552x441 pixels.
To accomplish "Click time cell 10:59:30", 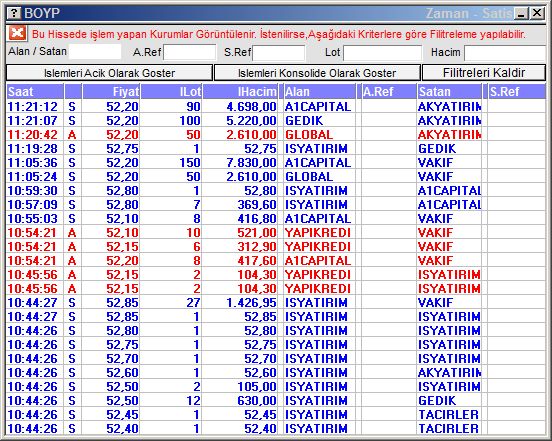I will (32, 191).
